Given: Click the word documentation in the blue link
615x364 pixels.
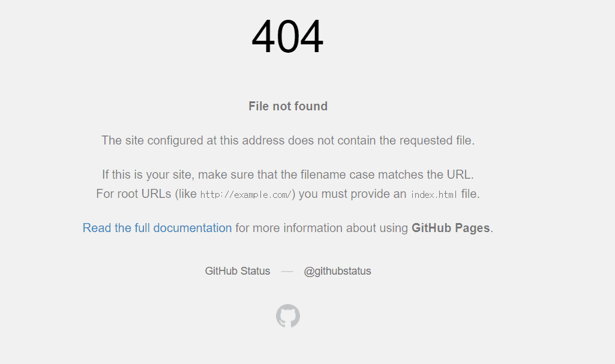Looking at the screenshot, I should click(x=193, y=228).
